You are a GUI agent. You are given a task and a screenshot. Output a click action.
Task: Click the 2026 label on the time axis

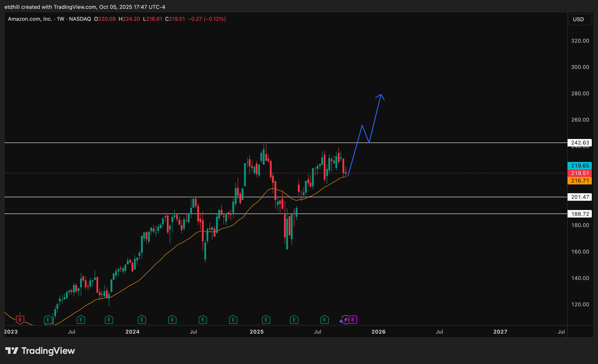pos(378,332)
